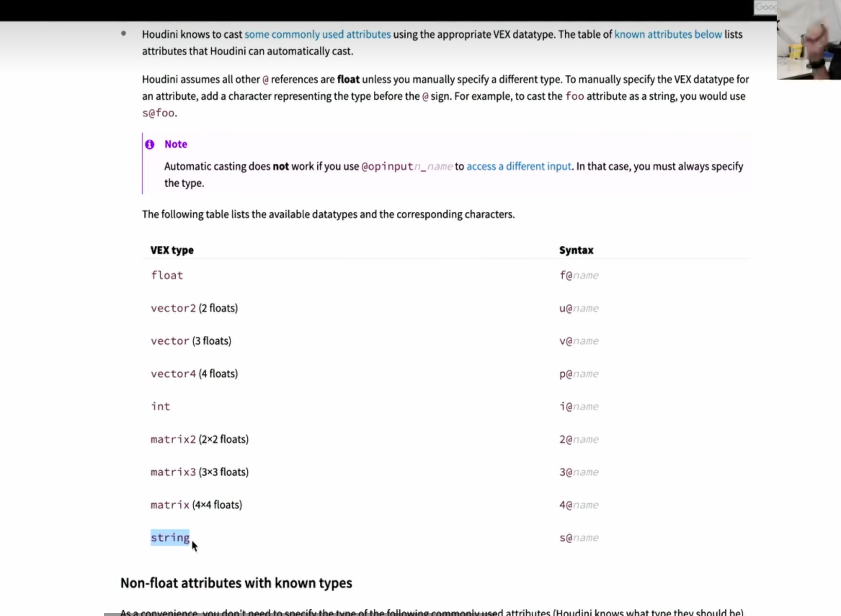Follow the 'known attributes below' link
841x616 pixels.
pos(668,34)
